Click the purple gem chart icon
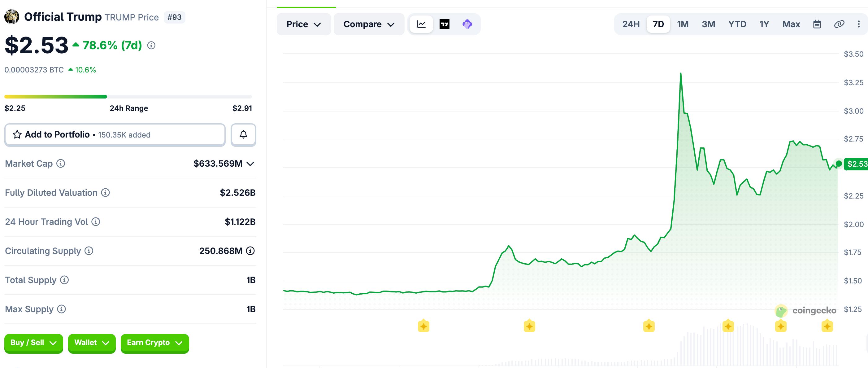The width and height of the screenshot is (868, 368). click(x=467, y=24)
